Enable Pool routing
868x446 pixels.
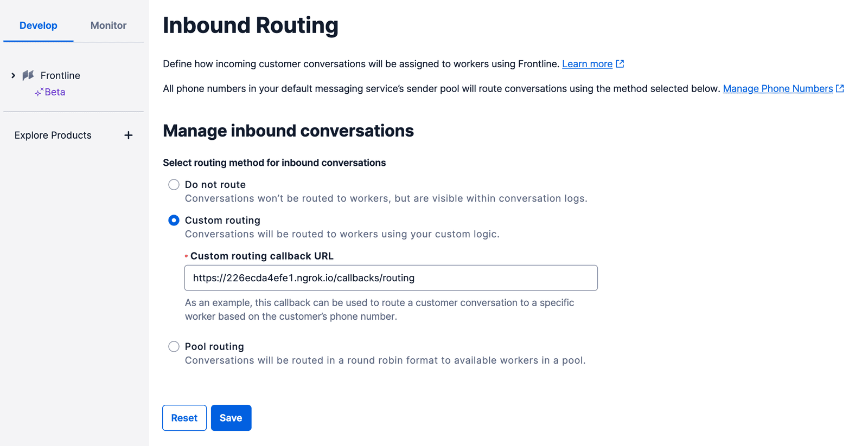click(x=174, y=346)
